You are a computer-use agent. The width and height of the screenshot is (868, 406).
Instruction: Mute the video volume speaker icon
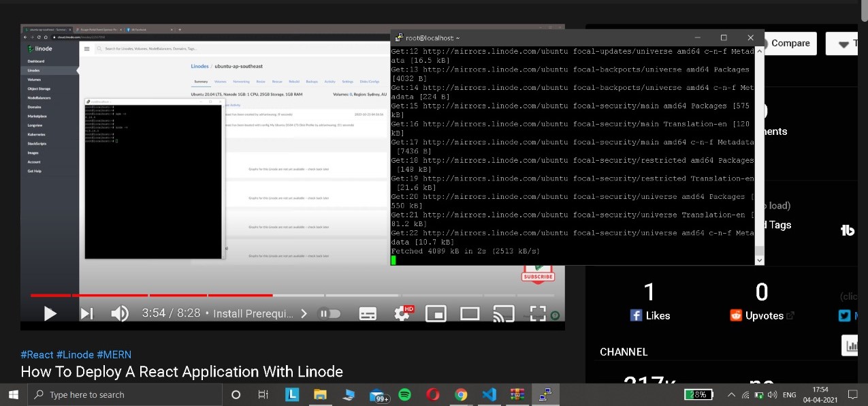(120, 313)
